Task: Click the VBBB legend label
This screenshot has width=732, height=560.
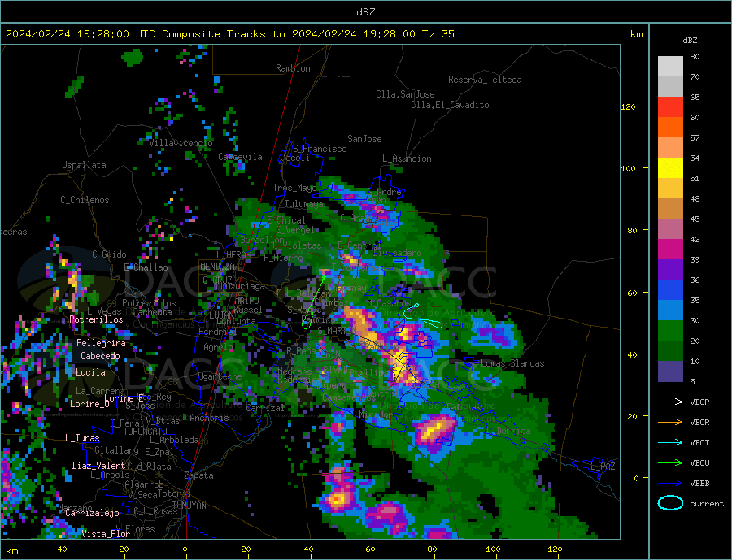Action: pyautogui.click(x=699, y=484)
